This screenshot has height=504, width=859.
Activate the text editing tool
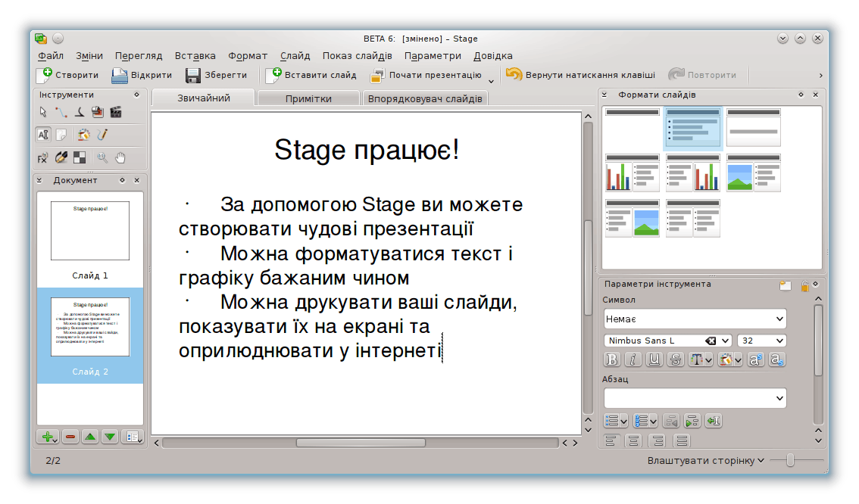43,135
